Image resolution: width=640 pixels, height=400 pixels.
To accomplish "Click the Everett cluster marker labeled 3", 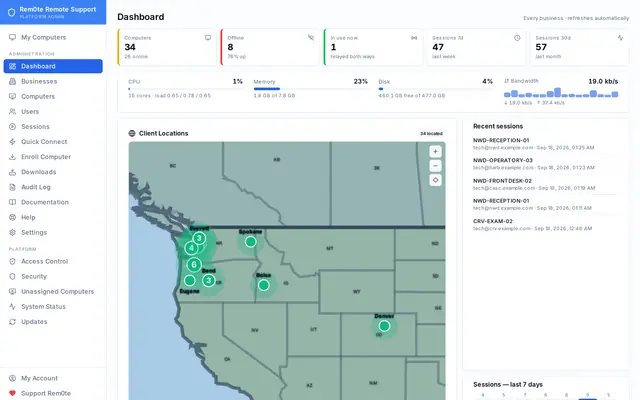I will pyautogui.click(x=199, y=238).
